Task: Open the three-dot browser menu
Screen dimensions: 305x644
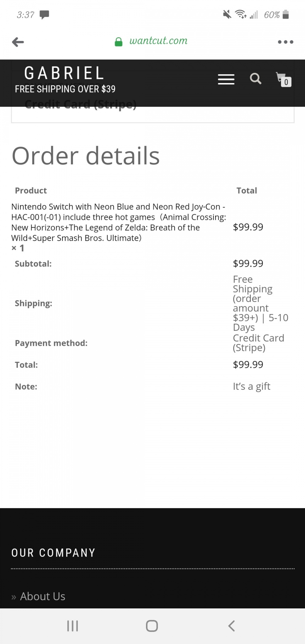Action: 285,42
